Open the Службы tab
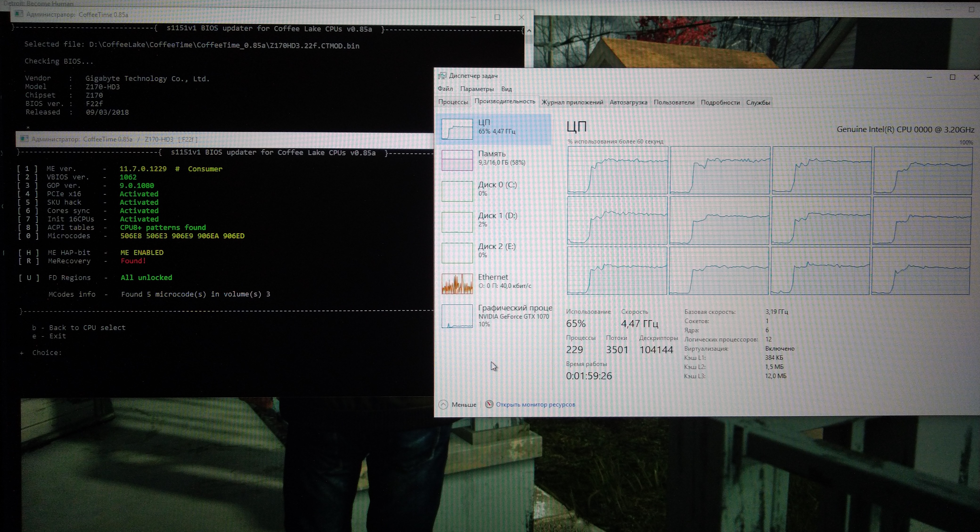 (x=758, y=102)
